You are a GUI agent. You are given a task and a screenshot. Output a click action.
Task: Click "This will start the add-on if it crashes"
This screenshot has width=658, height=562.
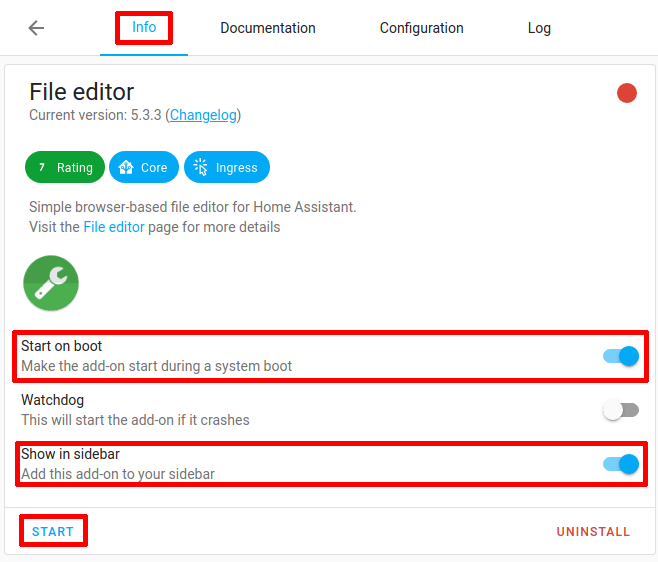tap(135, 420)
